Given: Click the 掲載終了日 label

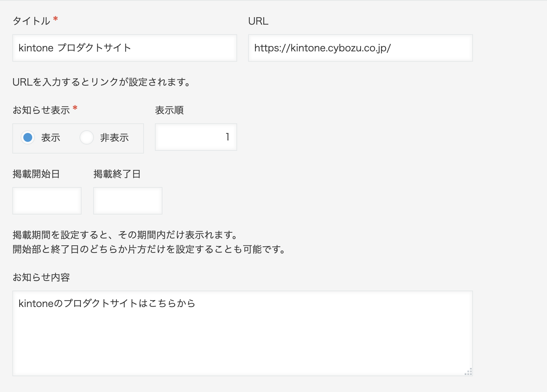Looking at the screenshot, I should (x=117, y=174).
